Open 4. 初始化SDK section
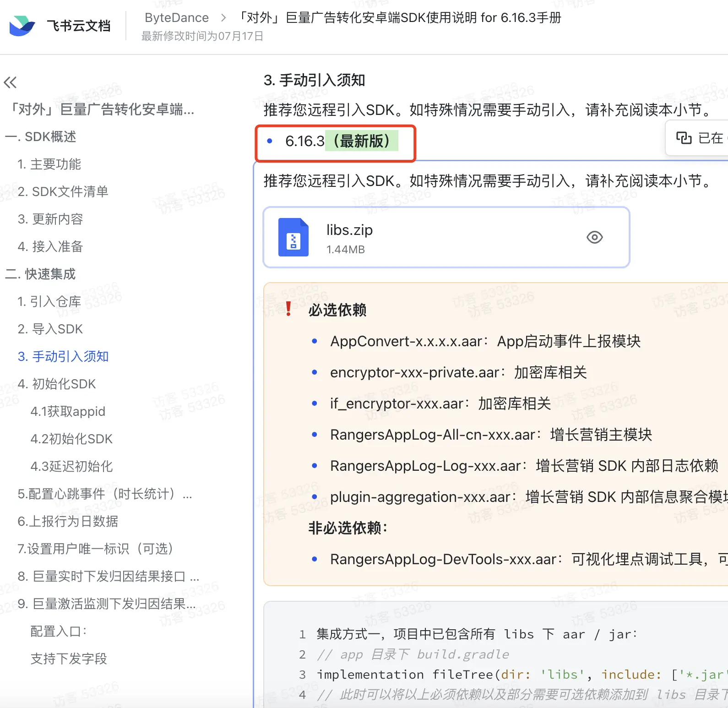This screenshot has height=708, width=728. click(57, 384)
